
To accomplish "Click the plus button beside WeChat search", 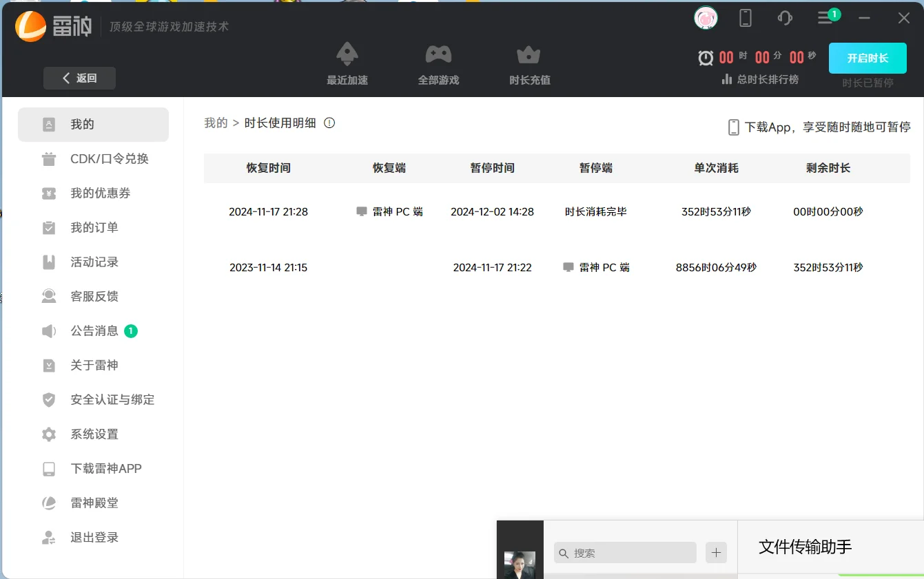I will (x=715, y=552).
